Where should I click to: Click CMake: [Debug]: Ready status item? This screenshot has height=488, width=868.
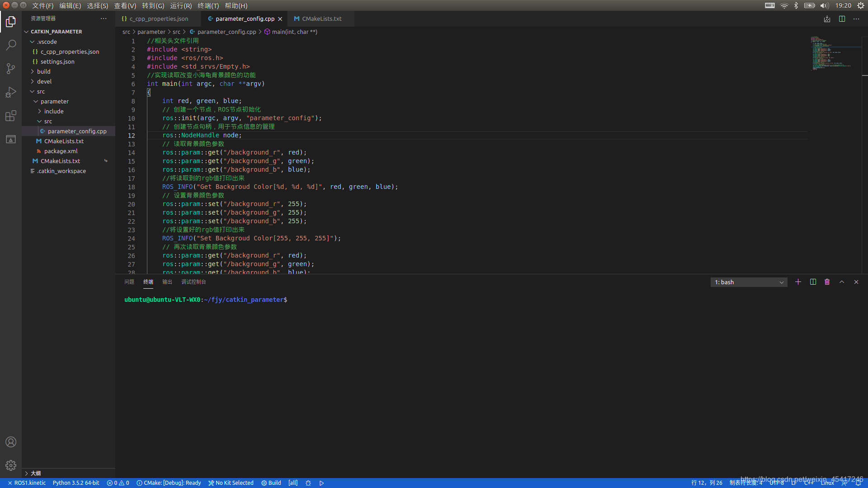169,483
